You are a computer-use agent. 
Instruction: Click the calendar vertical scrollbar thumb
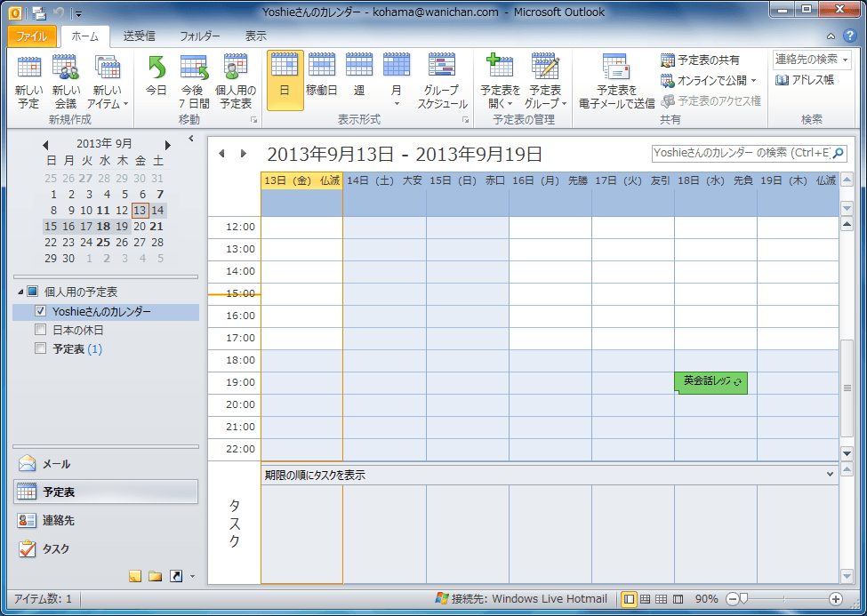pyautogui.click(x=847, y=388)
